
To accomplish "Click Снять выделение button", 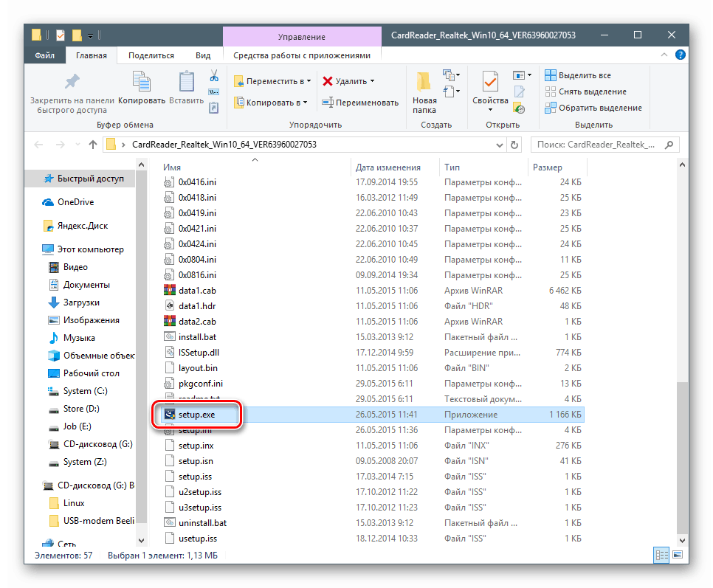I will tap(586, 91).
